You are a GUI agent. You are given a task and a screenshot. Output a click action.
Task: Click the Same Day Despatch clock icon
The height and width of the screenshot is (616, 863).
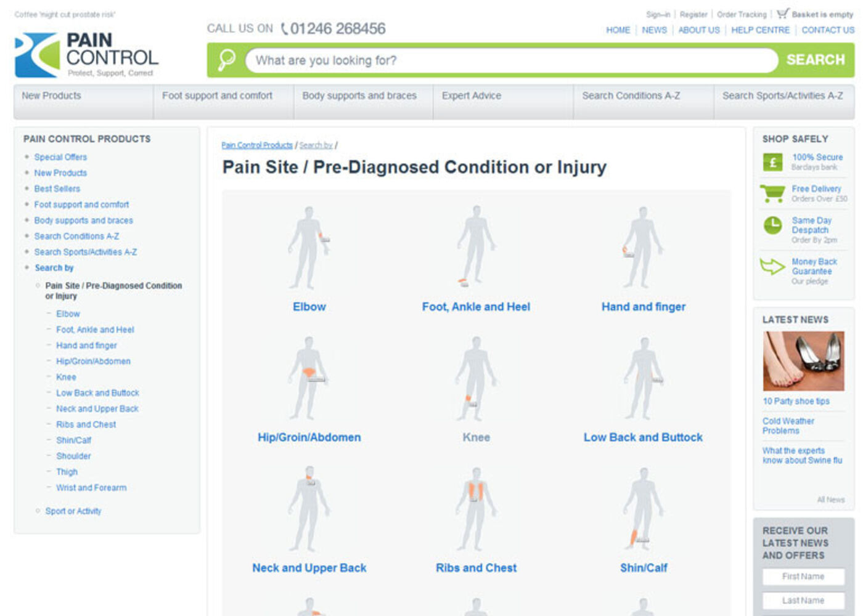pos(772,225)
